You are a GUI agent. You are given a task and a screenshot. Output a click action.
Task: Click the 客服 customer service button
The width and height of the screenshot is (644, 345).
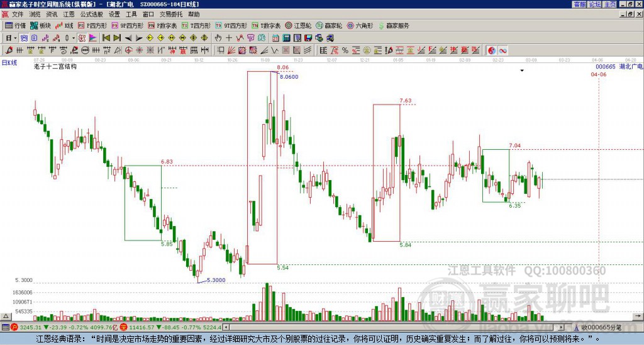coord(579,4)
